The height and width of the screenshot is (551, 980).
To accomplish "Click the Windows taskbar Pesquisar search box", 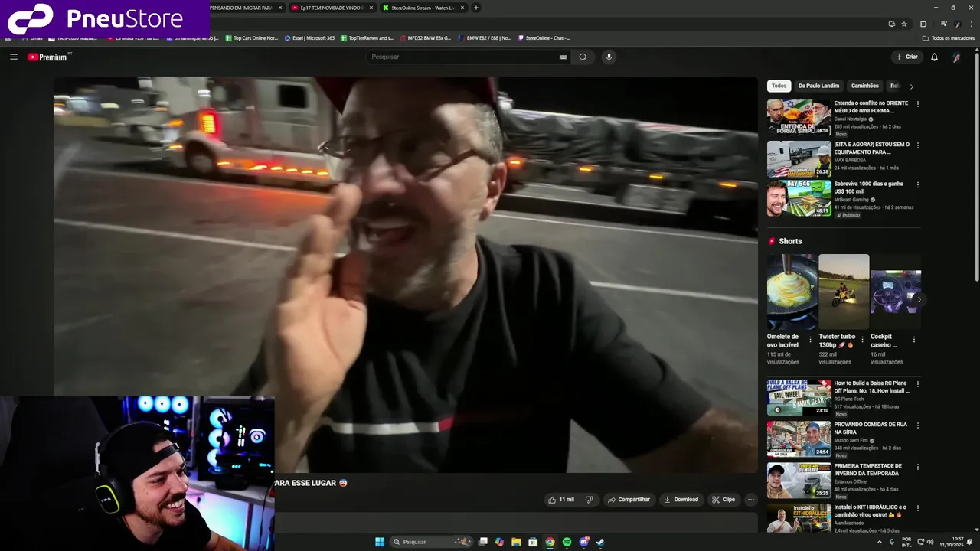I will [x=431, y=542].
